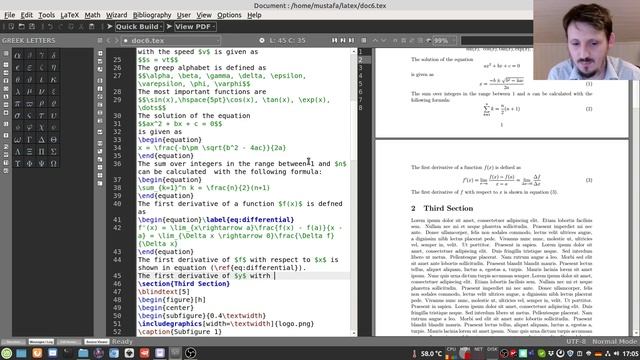The height and width of the screenshot is (360, 640).
Task: Toggle the Pdf Viewer panel button
Action: (69, 342)
